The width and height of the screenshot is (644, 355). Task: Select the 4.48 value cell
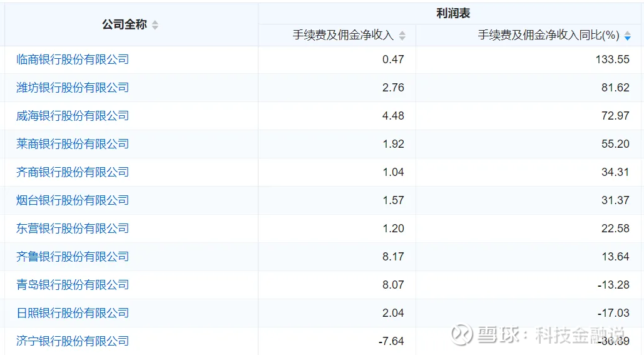coord(337,116)
